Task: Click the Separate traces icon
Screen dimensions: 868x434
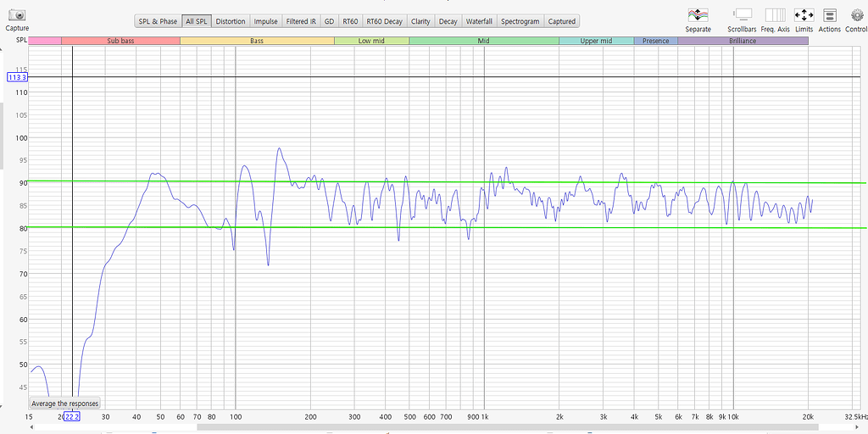Action: coord(698,15)
